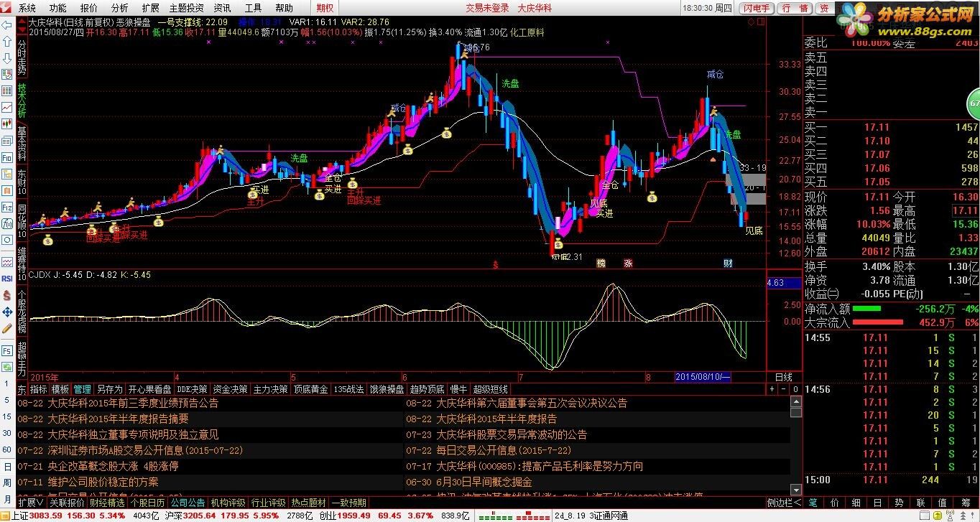This screenshot has width=980, height=522.
Task: Click the 期权 button in menu bar
Action: [325, 8]
